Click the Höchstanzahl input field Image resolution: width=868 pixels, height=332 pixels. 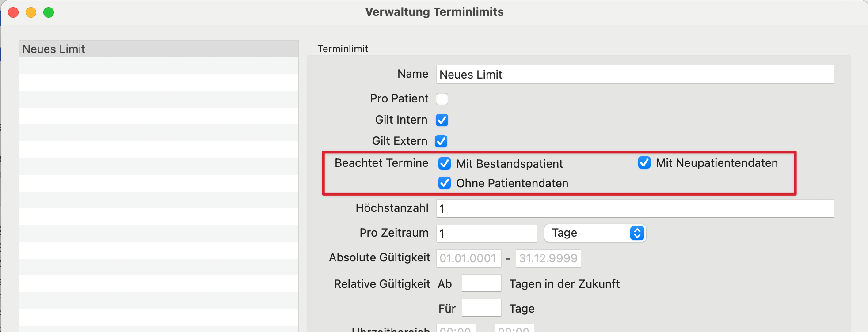tap(635, 208)
